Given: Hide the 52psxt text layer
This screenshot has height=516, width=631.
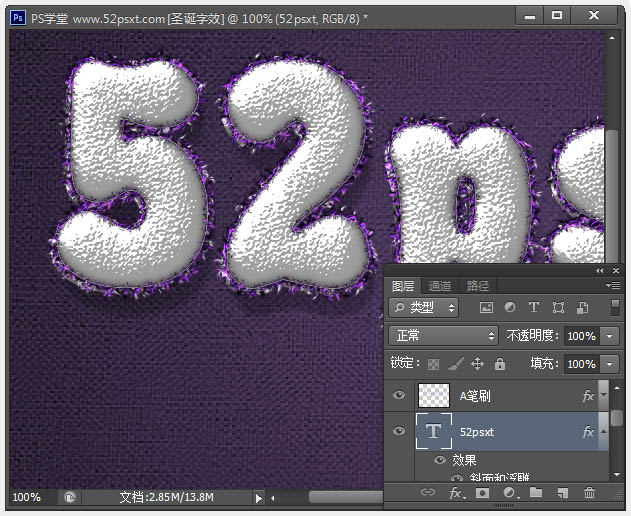Looking at the screenshot, I should point(399,431).
